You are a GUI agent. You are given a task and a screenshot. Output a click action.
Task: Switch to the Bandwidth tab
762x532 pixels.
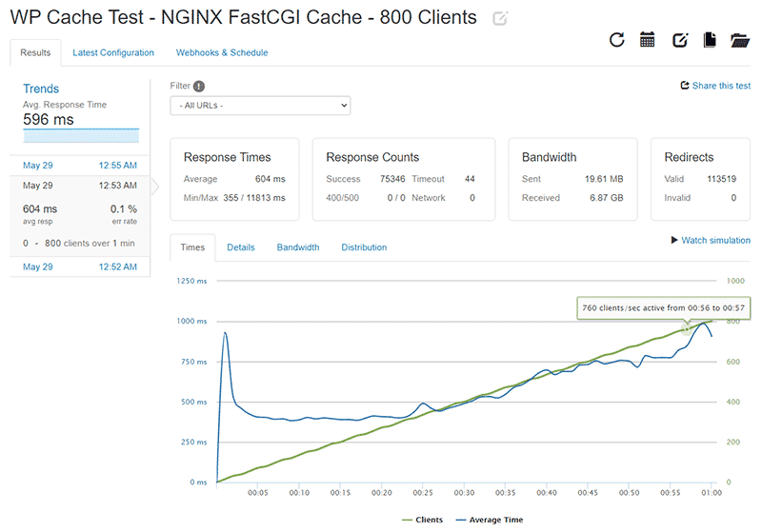coord(298,247)
